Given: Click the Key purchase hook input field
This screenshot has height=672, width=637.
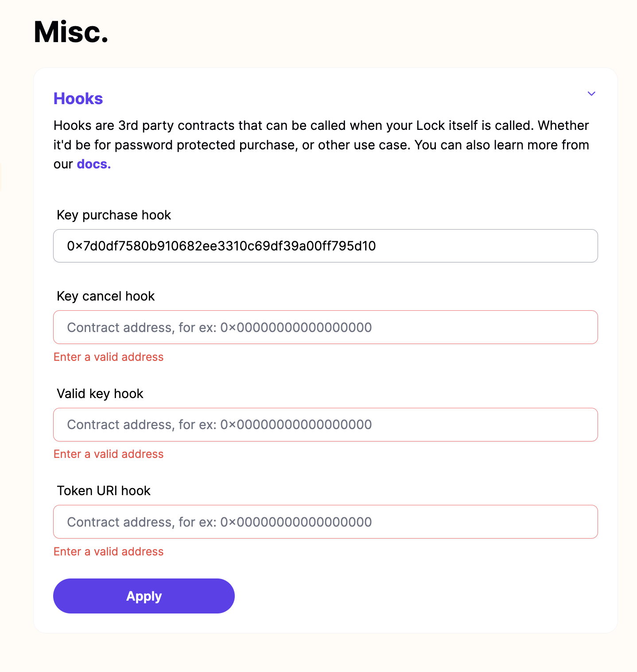Looking at the screenshot, I should (326, 246).
